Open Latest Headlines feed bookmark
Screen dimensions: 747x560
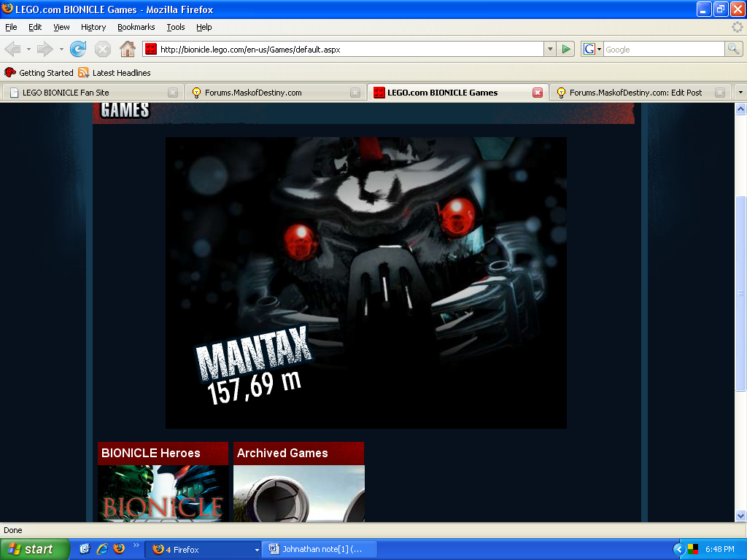tap(115, 73)
